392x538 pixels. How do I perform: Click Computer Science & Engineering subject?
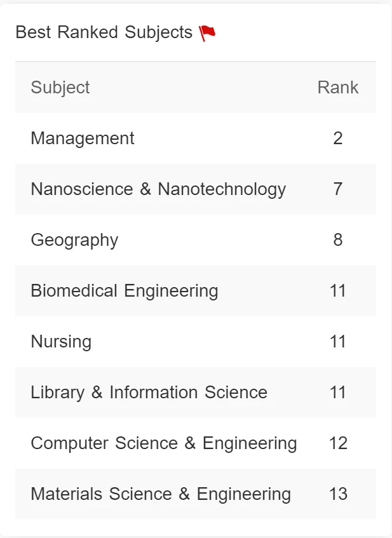(x=164, y=443)
